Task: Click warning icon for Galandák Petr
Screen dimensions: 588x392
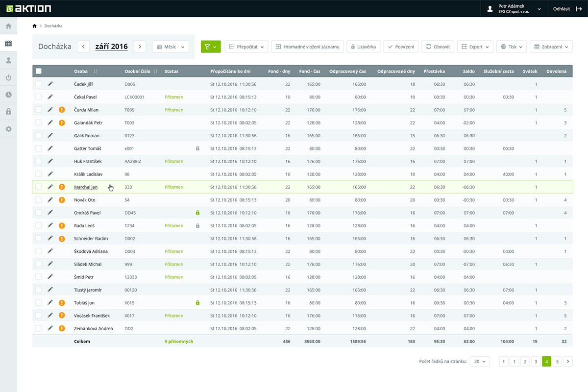Action: [x=62, y=122]
